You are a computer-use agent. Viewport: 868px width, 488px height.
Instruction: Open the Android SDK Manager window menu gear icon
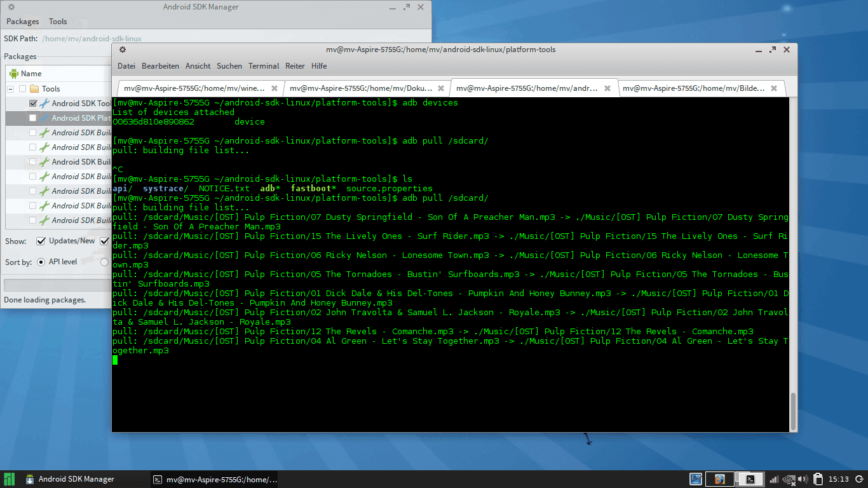pyautogui.click(x=11, y=7)
